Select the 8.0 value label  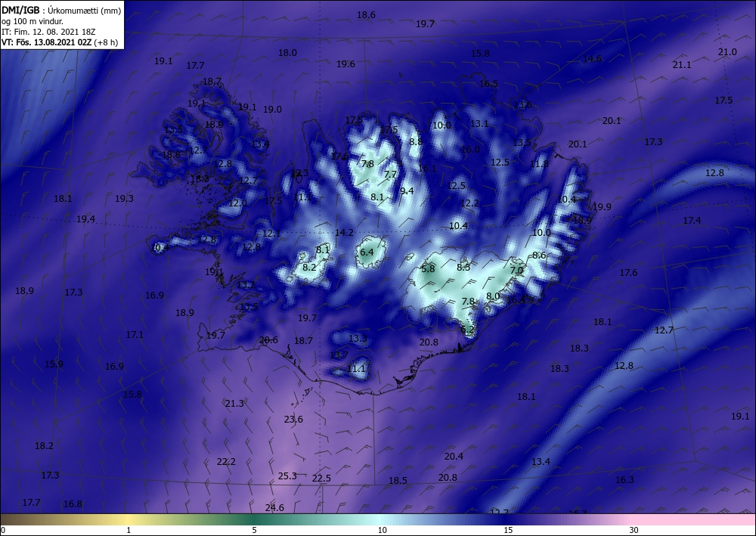tap(493, 296)
